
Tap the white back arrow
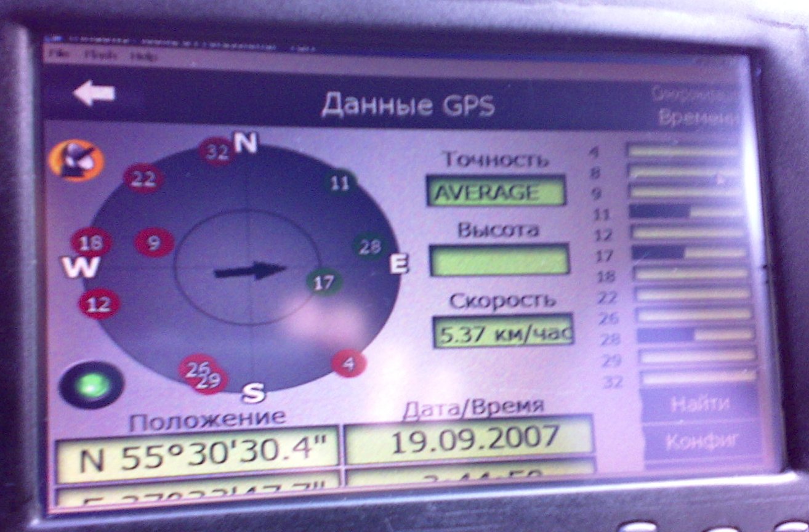pos(94,94)
